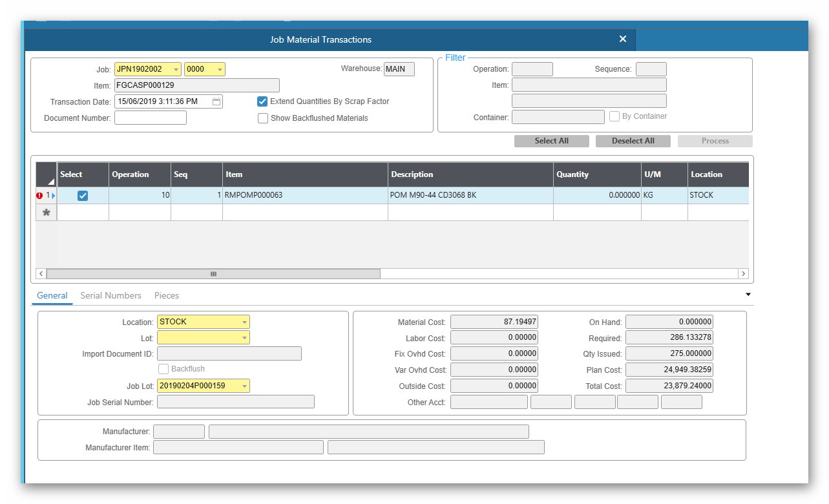Expand the Location dropdown showing STOCK
Screen dimensions: 829x504
244,321
